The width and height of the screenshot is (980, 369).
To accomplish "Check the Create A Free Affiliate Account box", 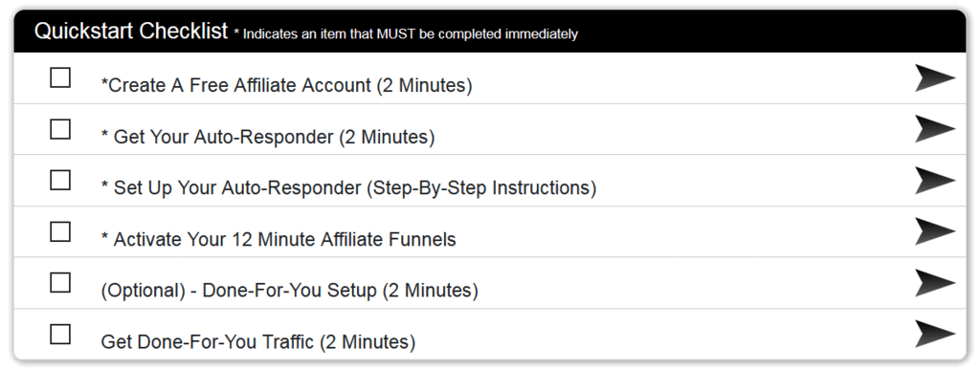I will click(x=60, y=77).
